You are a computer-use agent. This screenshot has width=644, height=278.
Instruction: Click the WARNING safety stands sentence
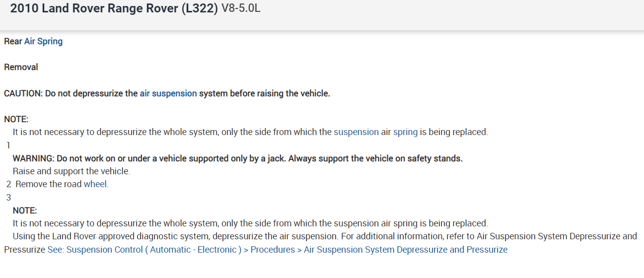coord(237,158)
